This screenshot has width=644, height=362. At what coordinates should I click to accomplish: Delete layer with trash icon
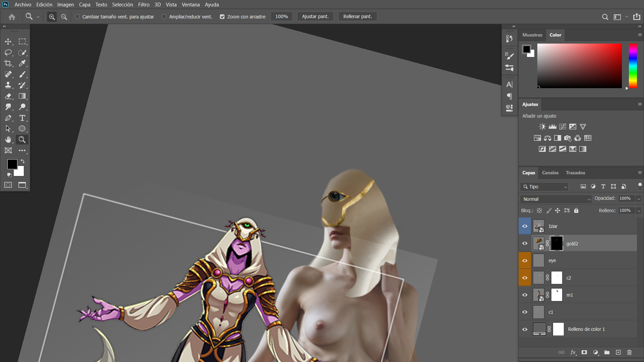click(629, 352)
